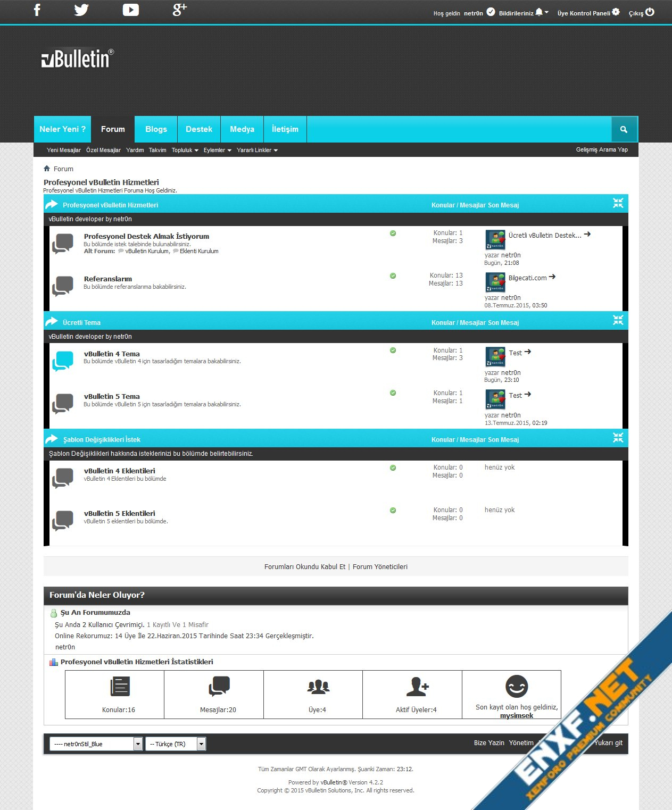The image size is (672, 810).
Task: Open the Türkçe (TR) language selector
Action: tap(175, 744)
